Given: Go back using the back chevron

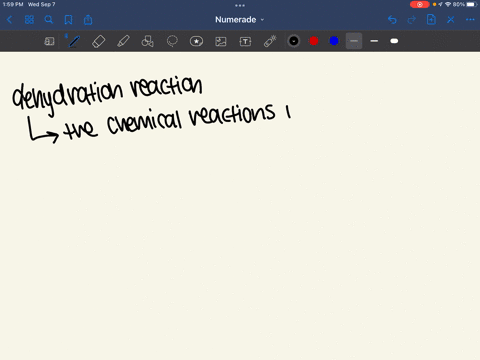Looking at the screenshot, I should pos(9,20).
